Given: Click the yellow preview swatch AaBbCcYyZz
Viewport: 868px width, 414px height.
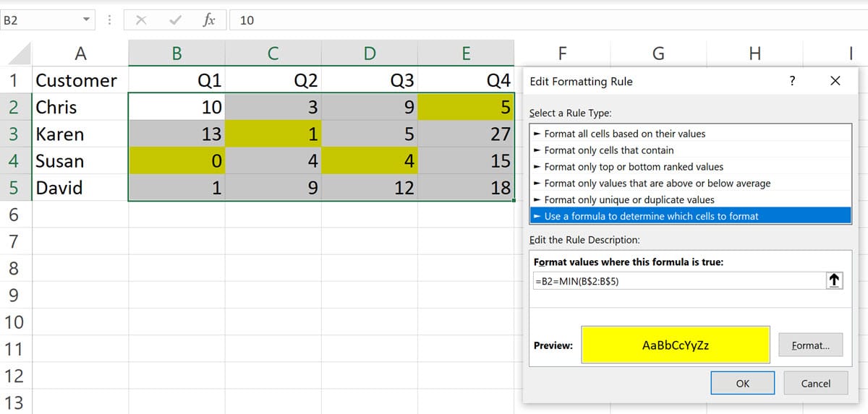Looking at the screenshot, I should tap(675, 345).
